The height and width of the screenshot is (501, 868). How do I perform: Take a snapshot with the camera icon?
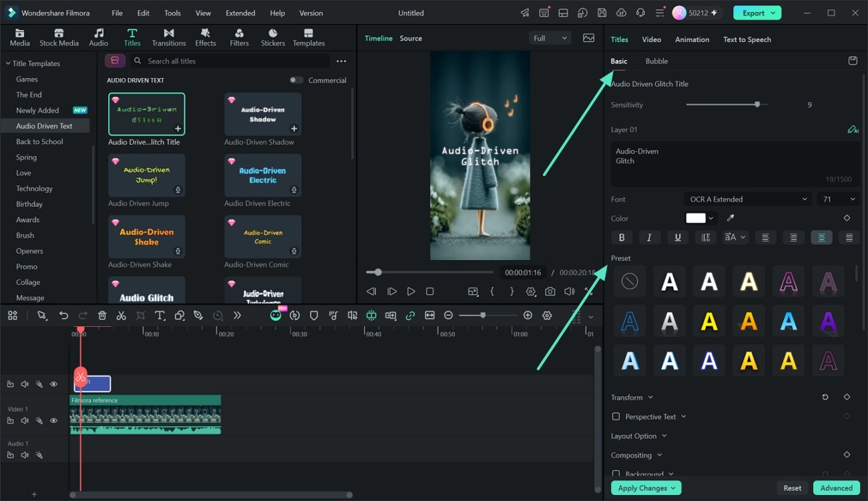point(550,292)
